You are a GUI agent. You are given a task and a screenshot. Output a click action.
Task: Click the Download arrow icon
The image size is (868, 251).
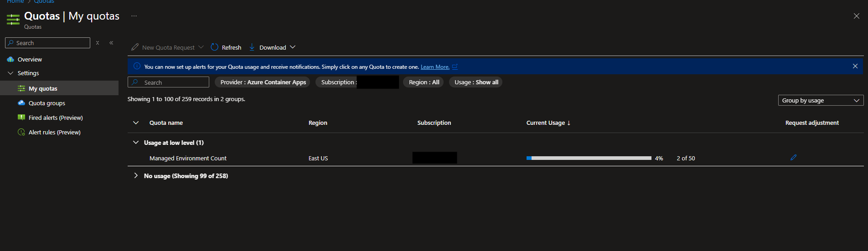click(x=252, y=47)
